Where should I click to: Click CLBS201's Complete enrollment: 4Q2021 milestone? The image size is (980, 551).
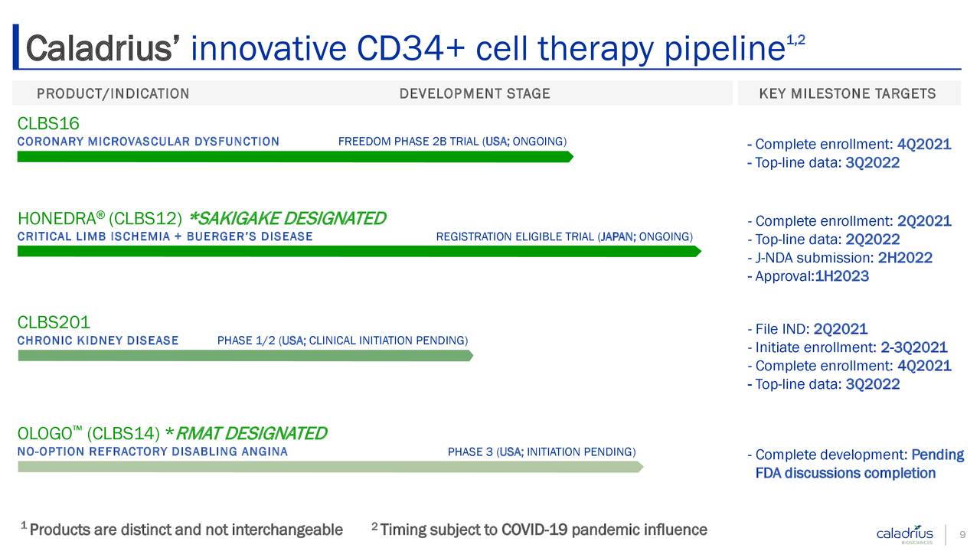848,366
